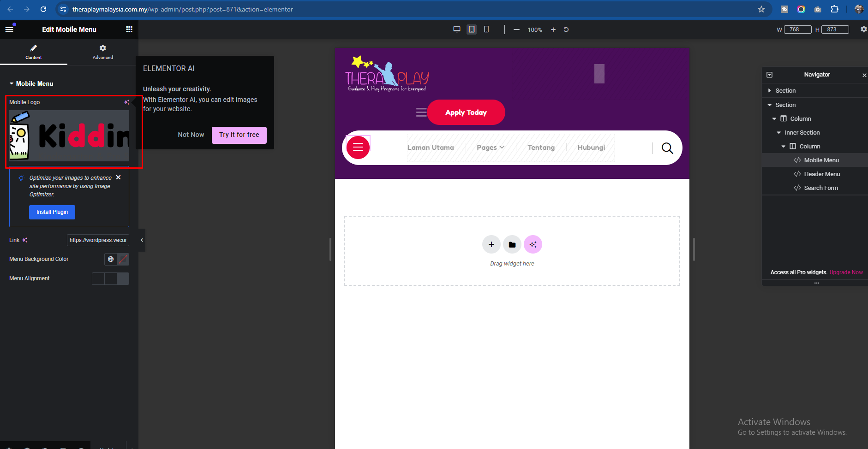Expand the first Section in Navigator
This screenshot has height=449, width=868.
[769, 91]
